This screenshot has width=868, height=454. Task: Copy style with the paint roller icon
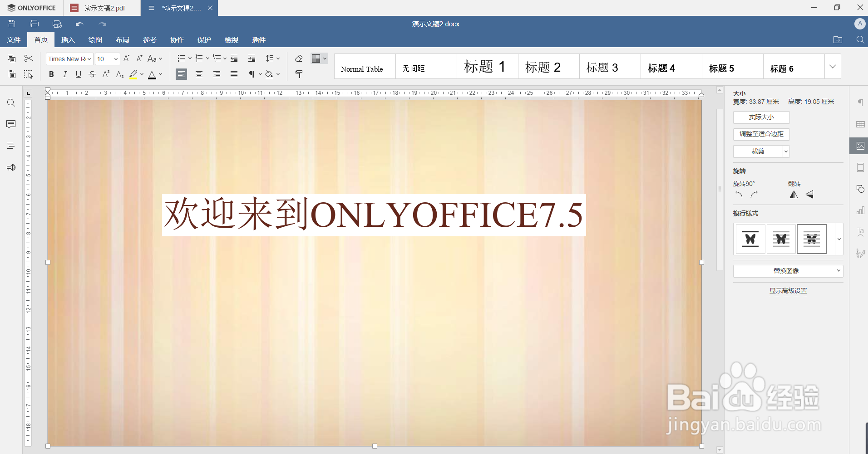pos(299,74)
